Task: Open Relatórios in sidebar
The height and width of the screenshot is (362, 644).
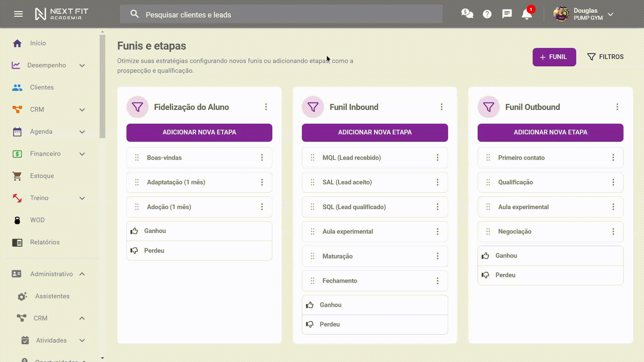Action: click(x=45, y=242)
